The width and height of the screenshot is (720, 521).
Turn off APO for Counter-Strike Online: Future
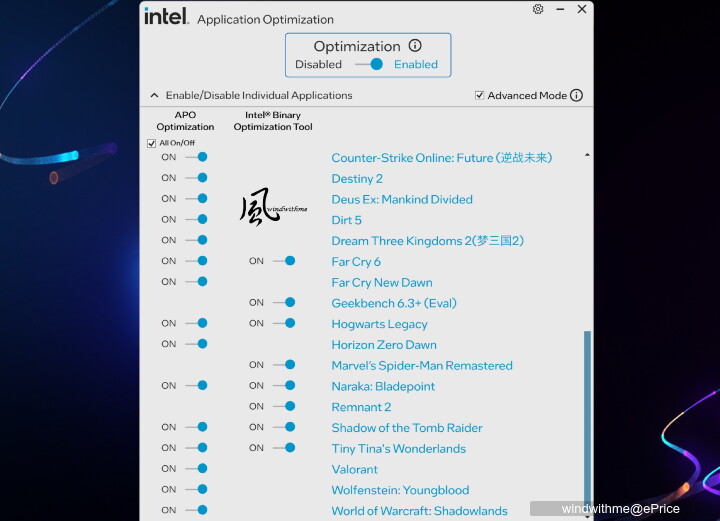pyautogui.click(x=196, y=157)
